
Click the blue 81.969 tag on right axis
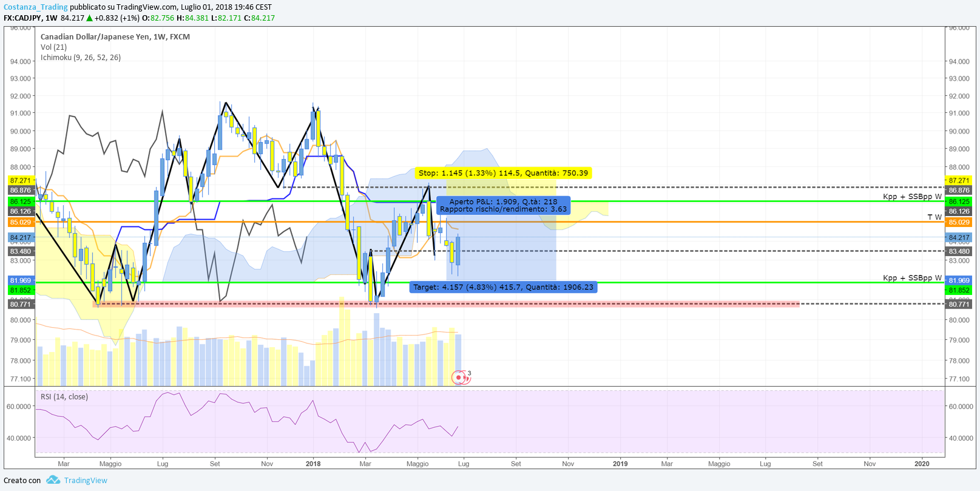tap(959, 280)
